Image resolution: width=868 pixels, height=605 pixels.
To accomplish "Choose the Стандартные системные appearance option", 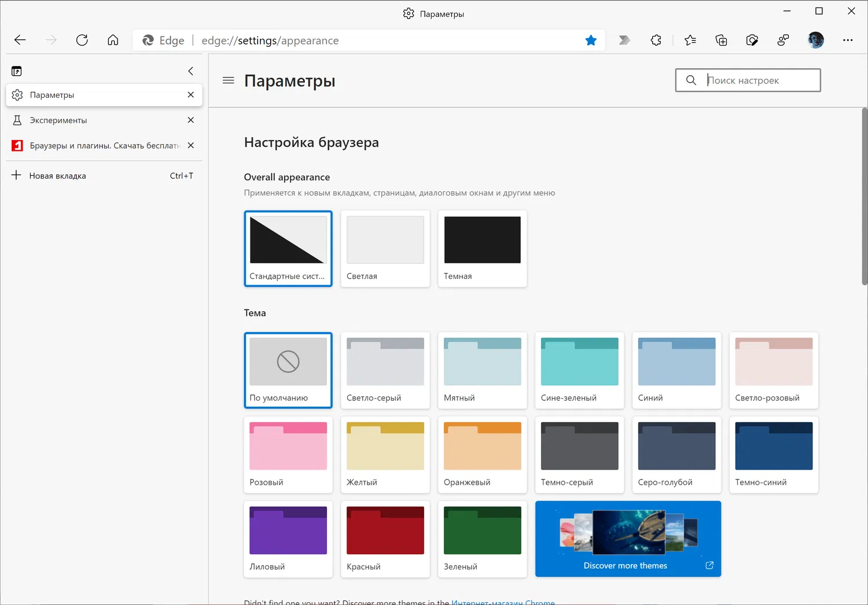I will coord(288,248).
